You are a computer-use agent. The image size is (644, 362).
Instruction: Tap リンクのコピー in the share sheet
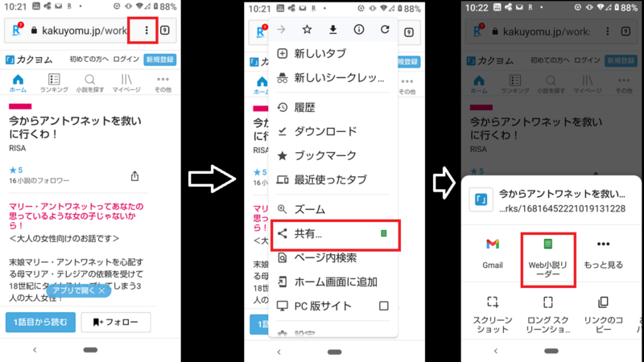pyautogui.click(x=603, y=315)
